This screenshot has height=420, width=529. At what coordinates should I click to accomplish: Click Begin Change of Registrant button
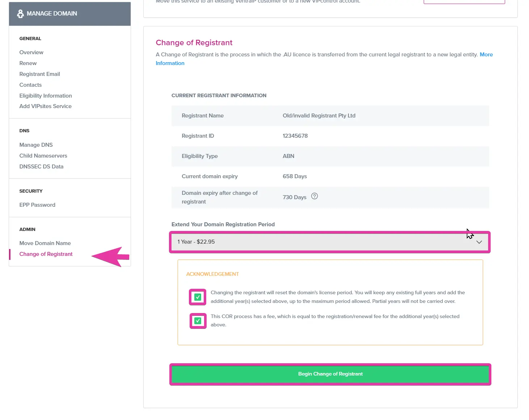[x=330, y=374]
